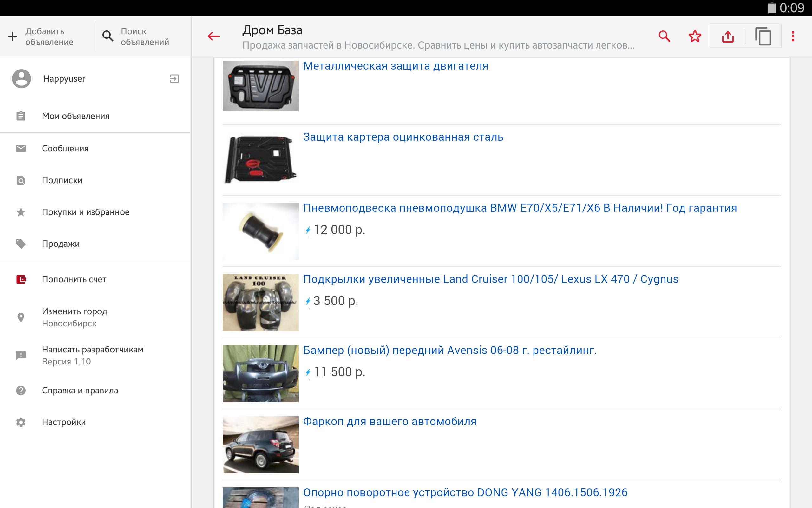Viewport: 812px width, 508px height.
Task: Open Справка и правила entry
Action: [x=95, y=391]
